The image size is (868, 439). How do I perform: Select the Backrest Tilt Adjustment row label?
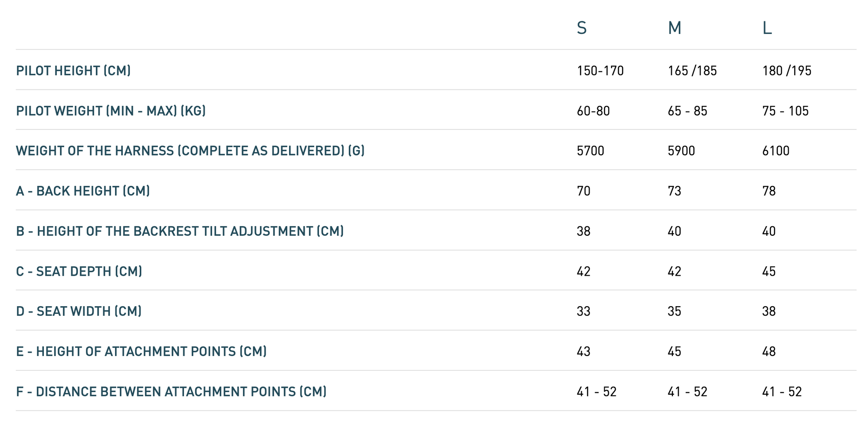(180, 231)
